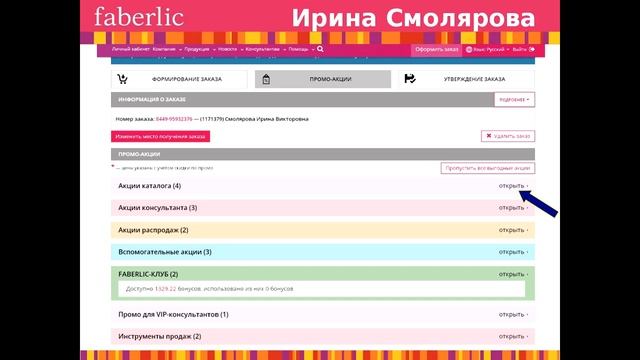The width and height of the screenshot is (640, 360).
Task: Expand the Подробнее order info dropdown
Action: (x=514, y=100)
